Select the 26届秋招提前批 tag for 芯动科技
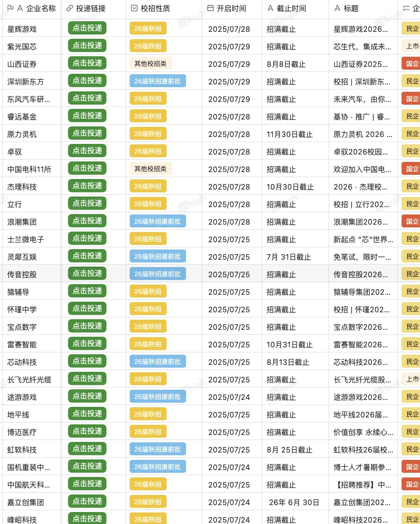This screenshot has width=420, height=524. point(157,362)
